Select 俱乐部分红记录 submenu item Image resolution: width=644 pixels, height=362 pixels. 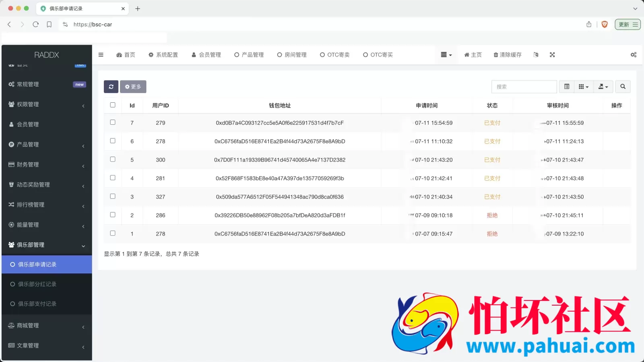point(47,284)
